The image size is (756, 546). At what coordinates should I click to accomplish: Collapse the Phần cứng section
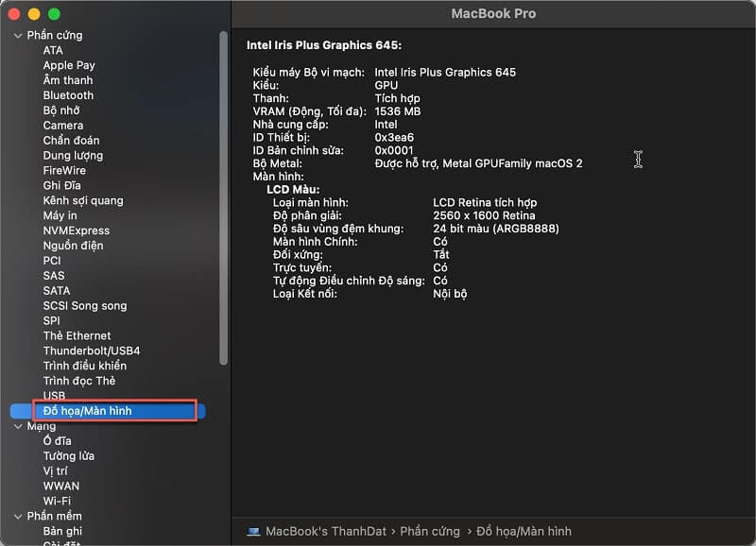click(x=18, y=36)
